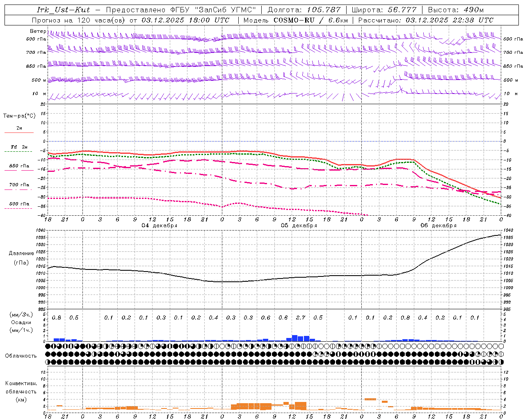Viewport: 525px width, 420px height.
Task: Click the "Td 2м" dew point legend entry
Action: (19, 147)
